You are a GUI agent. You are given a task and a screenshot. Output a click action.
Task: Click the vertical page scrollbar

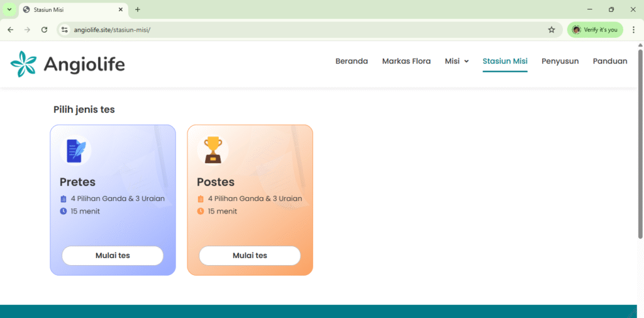pyautogui.click(x=640, y=145)
